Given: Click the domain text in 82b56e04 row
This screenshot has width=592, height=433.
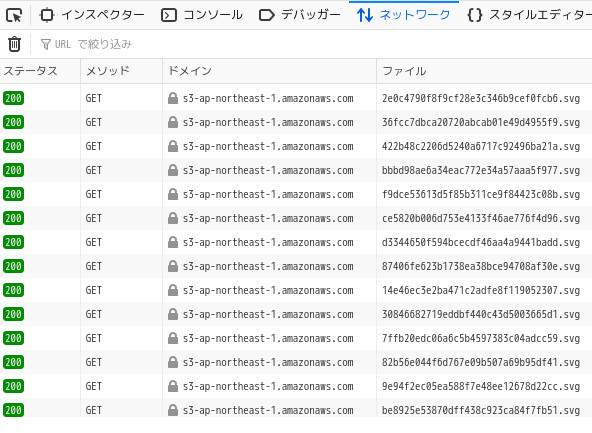Looking at the screenshot, I should [268, 362].
